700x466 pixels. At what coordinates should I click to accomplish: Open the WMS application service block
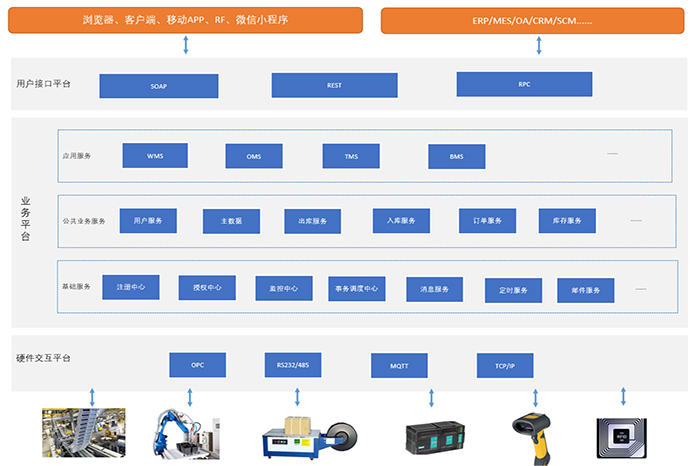(155, 156)
